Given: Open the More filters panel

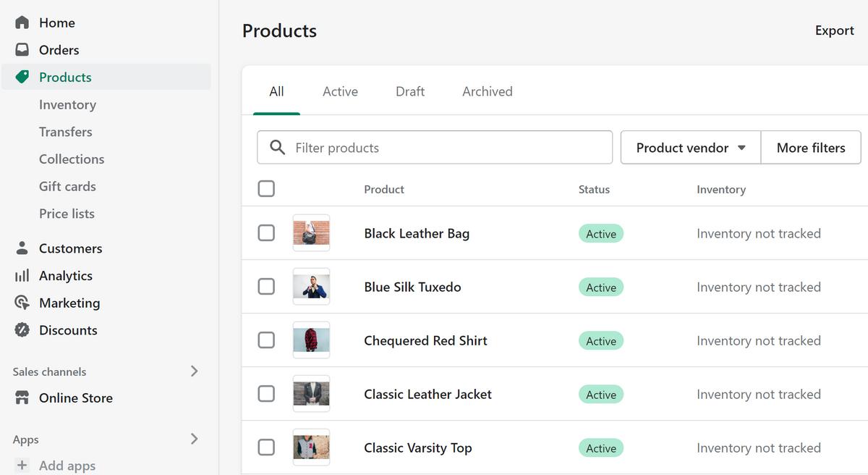Looking at the screenshot, I should pos(810,147).
